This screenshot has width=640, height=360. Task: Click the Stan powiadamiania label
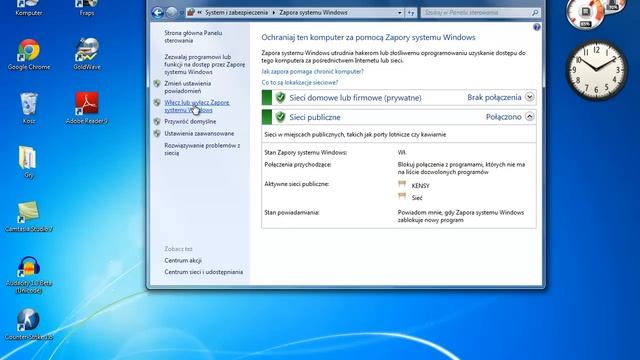pyautogui.click(x=291, y=213)
